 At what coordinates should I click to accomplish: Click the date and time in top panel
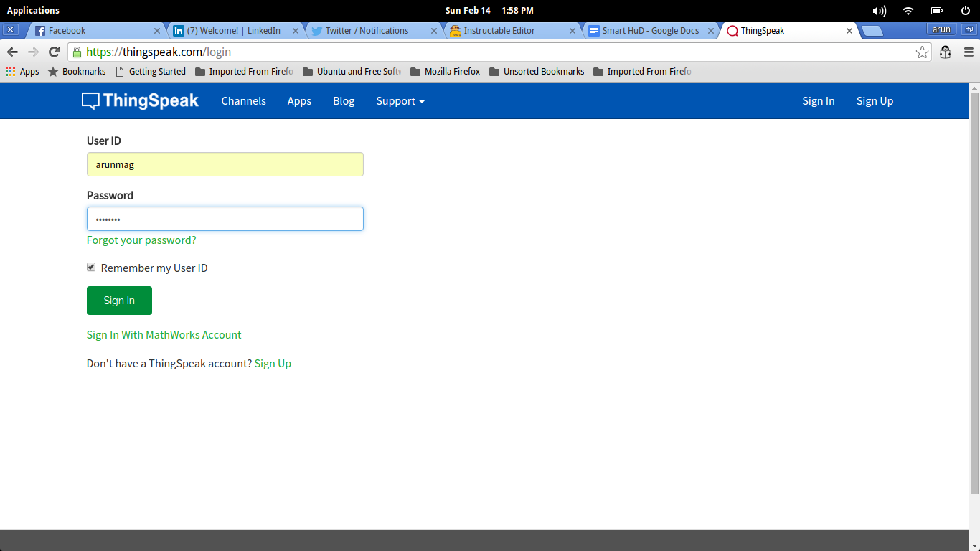489,11
